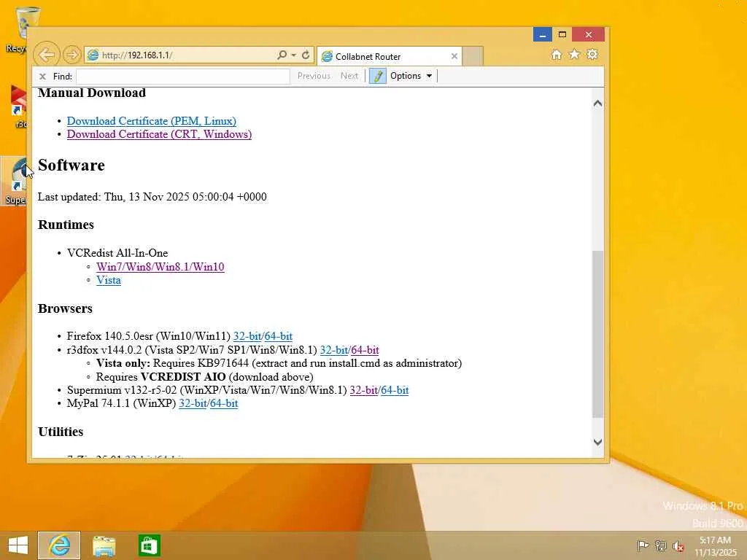Open Action Center flag tray icon
747x560 pixels.
point(643,545)
